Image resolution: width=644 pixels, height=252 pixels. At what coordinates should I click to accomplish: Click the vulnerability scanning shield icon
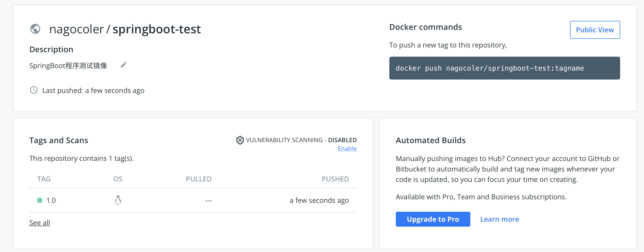(x=240, y=140)
